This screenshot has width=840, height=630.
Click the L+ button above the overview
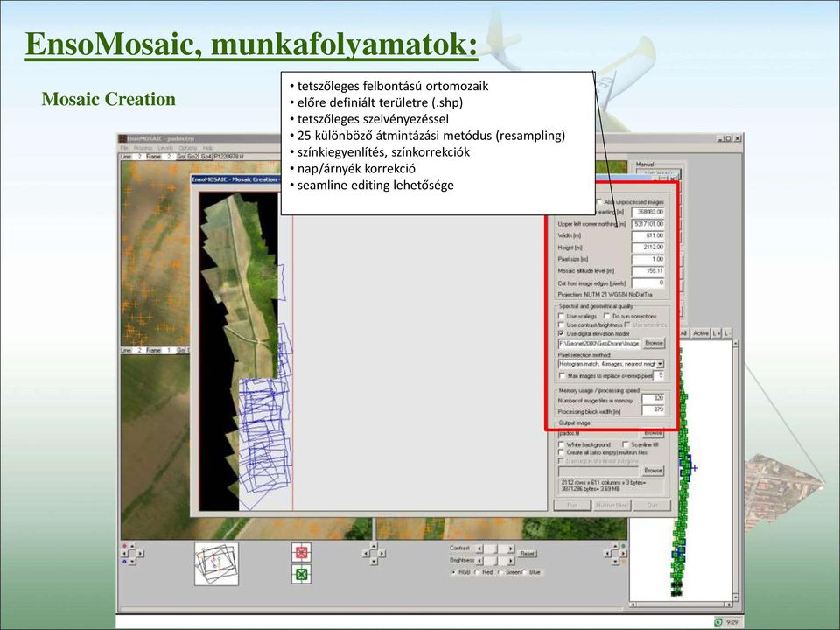(x=717, y=333)
